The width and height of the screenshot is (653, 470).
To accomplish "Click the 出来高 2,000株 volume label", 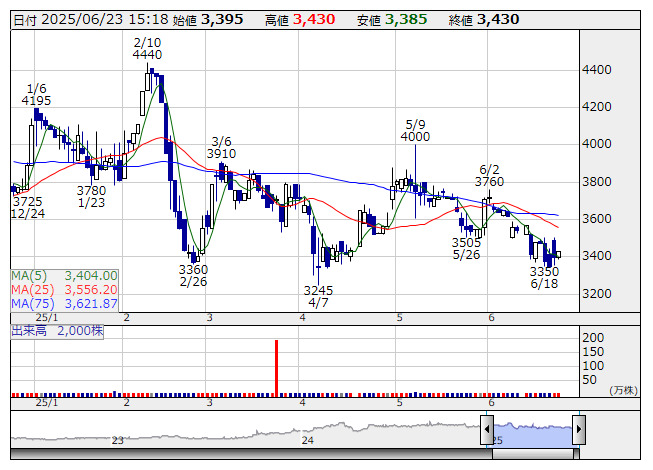I will click(57, 331).
